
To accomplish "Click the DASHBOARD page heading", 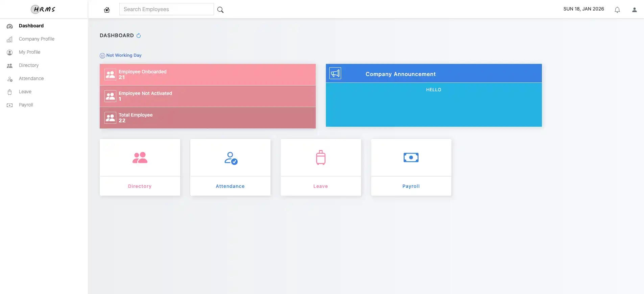I will [117, 35].
